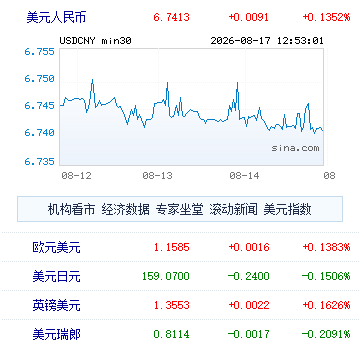Select the 美元日元 currency pair
The height and width of the screenshot is (363, 360).
[x=56, y=276]
